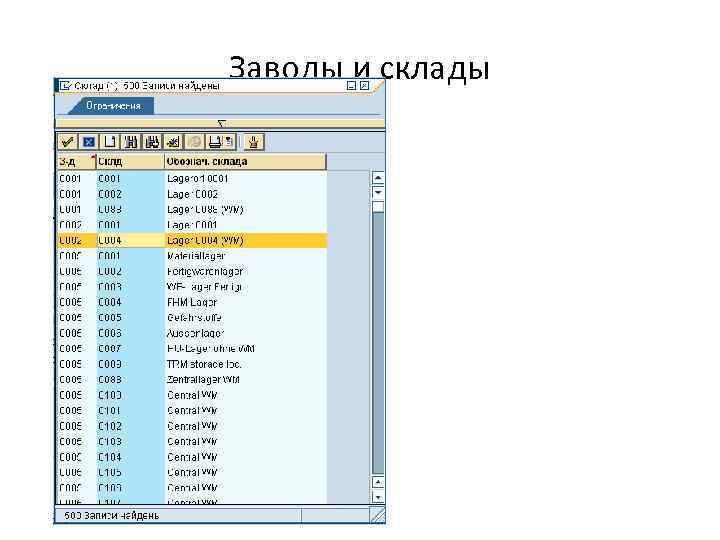
Task: Select the Lager C088 (WM) row
Action: (x=191, y=209)
